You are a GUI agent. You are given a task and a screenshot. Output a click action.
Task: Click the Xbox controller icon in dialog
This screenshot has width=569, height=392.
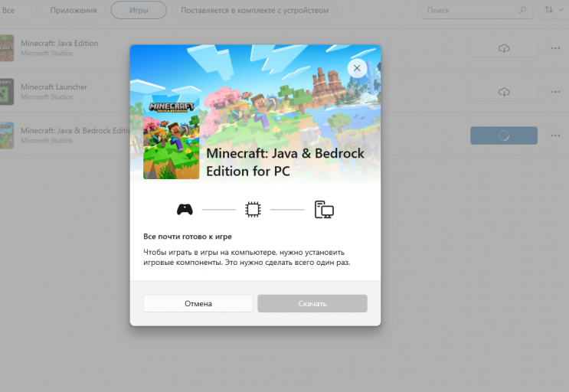pyautogui.click(x=185, y=210)
